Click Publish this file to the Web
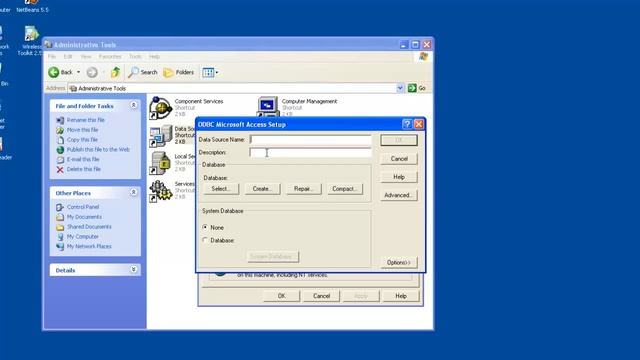Screen dimensions: 640x360 98,149
